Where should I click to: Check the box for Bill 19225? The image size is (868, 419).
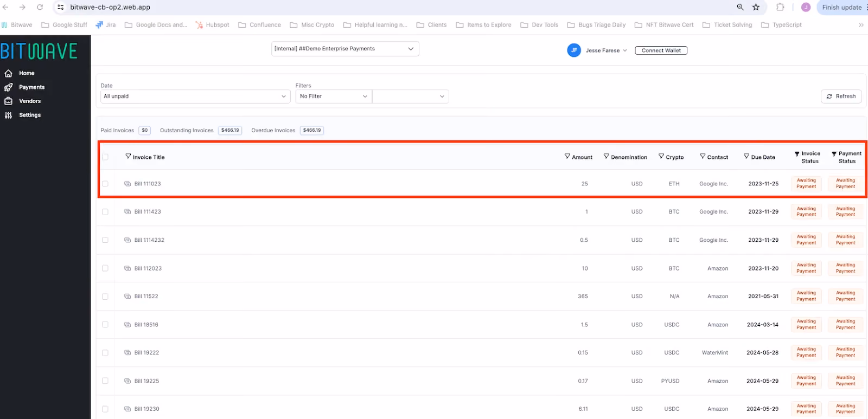[105, 381]
